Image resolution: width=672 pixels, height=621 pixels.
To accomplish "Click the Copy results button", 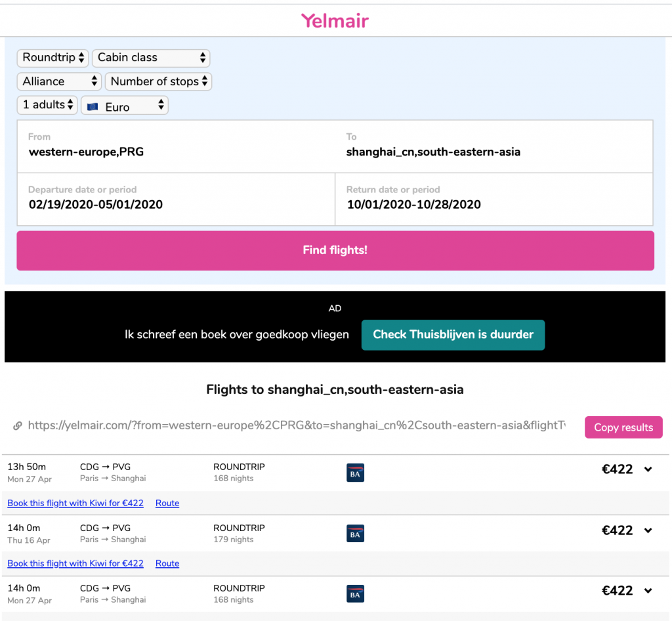I will 623,427.
